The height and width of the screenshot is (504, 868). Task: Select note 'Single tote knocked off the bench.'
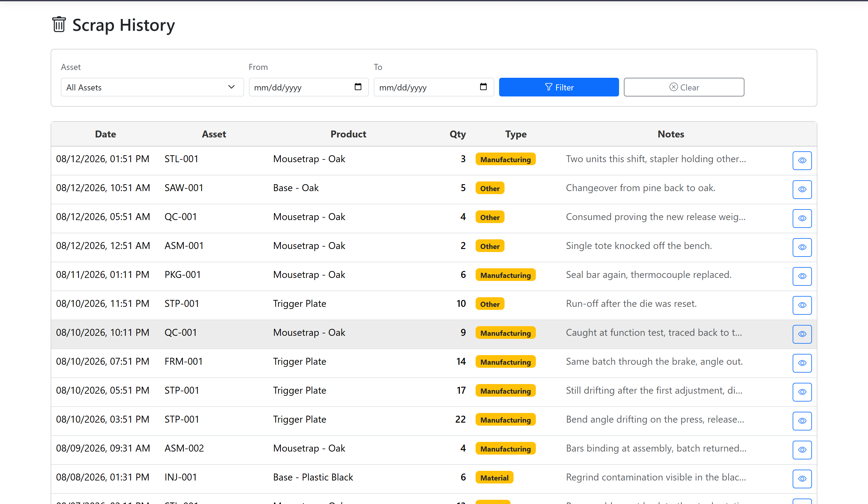coord(639,246)
